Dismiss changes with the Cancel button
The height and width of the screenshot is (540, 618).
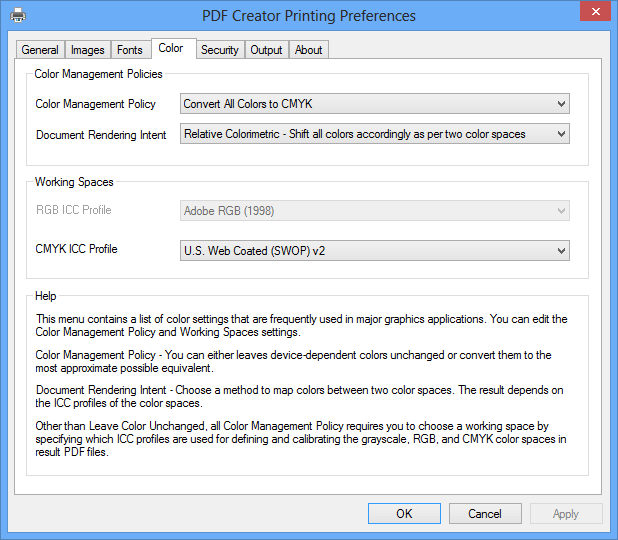click(x=485, y=514)
